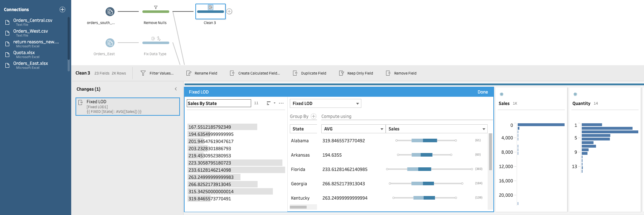Click the vertical scrollbar of LOD table
Image resolution: width=644 pixels, height=215 pixels.
coord(490,152)
